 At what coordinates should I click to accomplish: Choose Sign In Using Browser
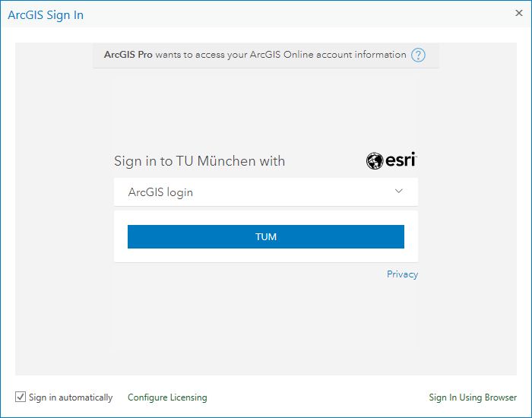coord(473,397)
